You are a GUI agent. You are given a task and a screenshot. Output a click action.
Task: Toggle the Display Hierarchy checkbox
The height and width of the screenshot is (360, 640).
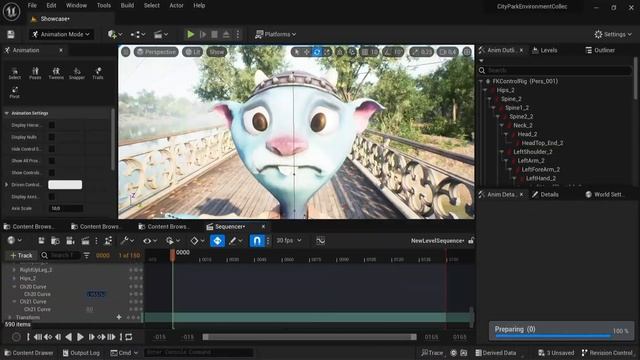tap(52, 125)
